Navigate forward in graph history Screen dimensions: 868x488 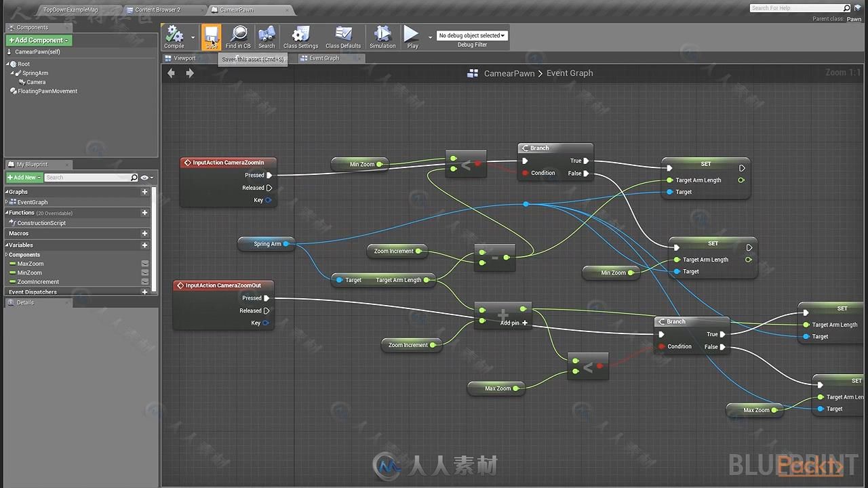point(190,73)
